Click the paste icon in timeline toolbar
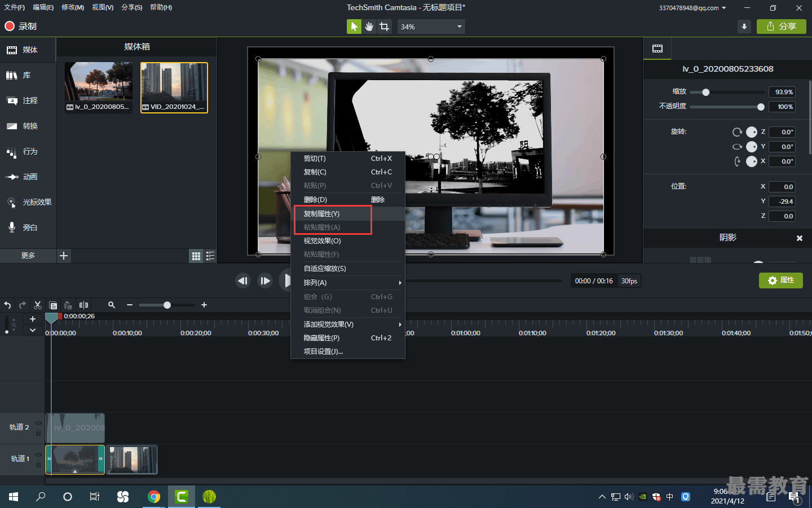 coord(68,305)
